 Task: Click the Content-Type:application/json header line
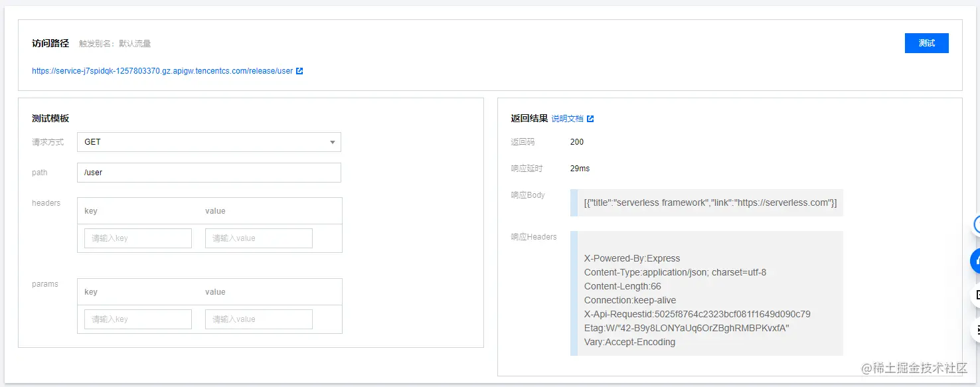[675, 273]
